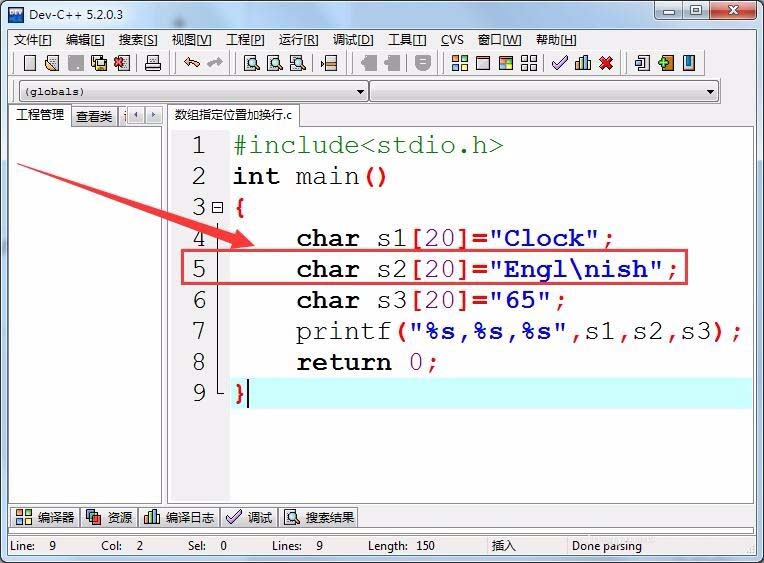Click the Profile analysis bar chart icon

[583, 63]
